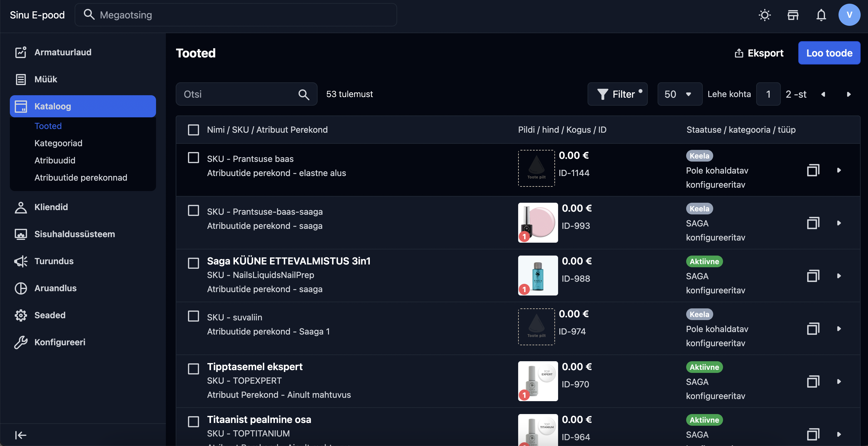Click the Megaotsing search field

point(236,15)
